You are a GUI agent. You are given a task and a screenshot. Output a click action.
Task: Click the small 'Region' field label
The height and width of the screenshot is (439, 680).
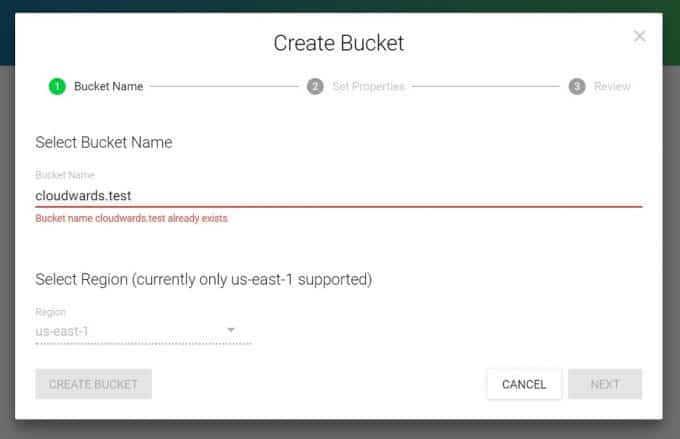[50, 312]
